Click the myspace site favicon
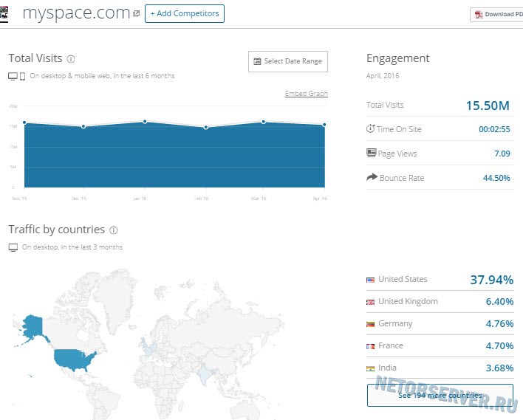 pos(4,14)
